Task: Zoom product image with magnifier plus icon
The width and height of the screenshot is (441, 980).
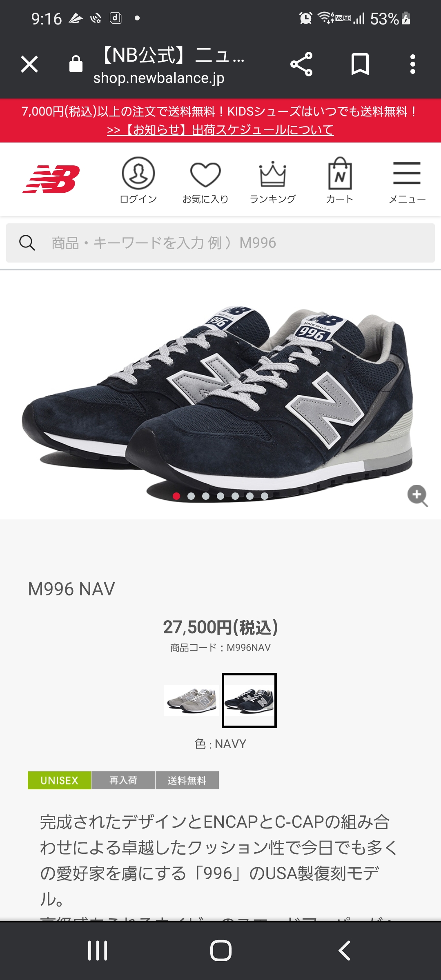Action: click(418, 496)
